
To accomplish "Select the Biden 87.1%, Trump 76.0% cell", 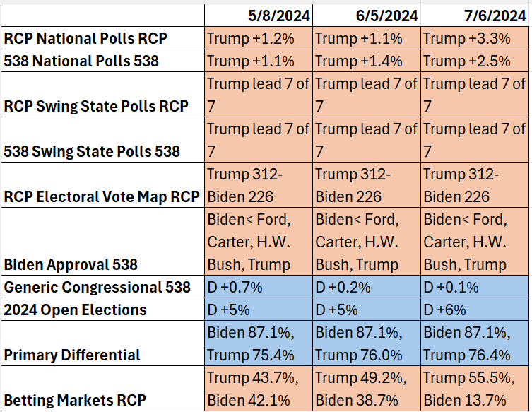I will click(x=367, y=343).
